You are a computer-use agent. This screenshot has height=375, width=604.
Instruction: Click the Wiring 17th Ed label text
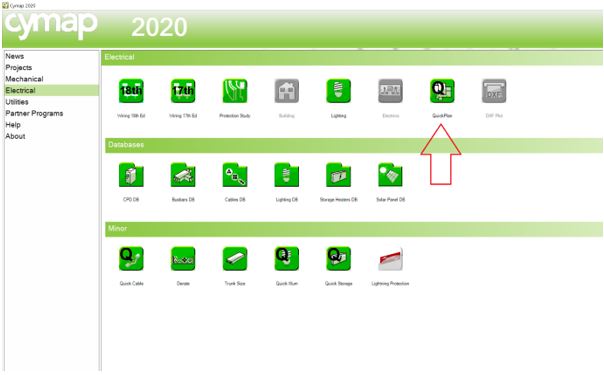pos(183,116)
